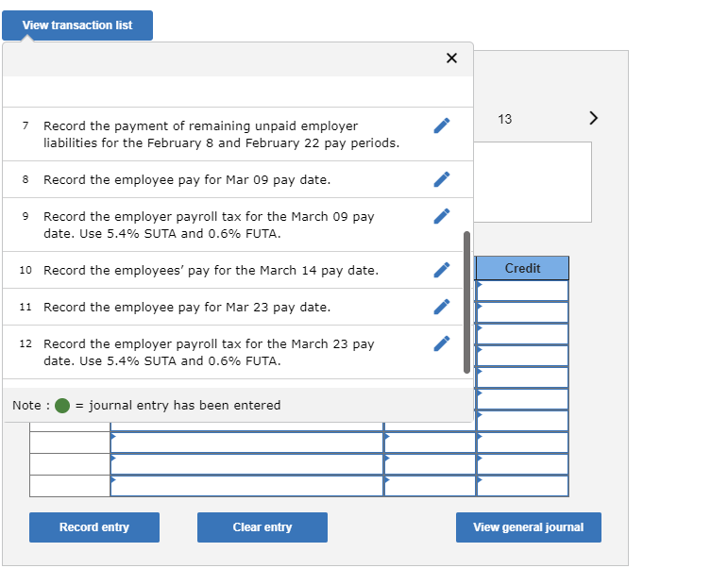This screenshot has width=728, height=585.
Task: Select transaction 11 employee pay for Mar 23
Action: pos(187,307)
